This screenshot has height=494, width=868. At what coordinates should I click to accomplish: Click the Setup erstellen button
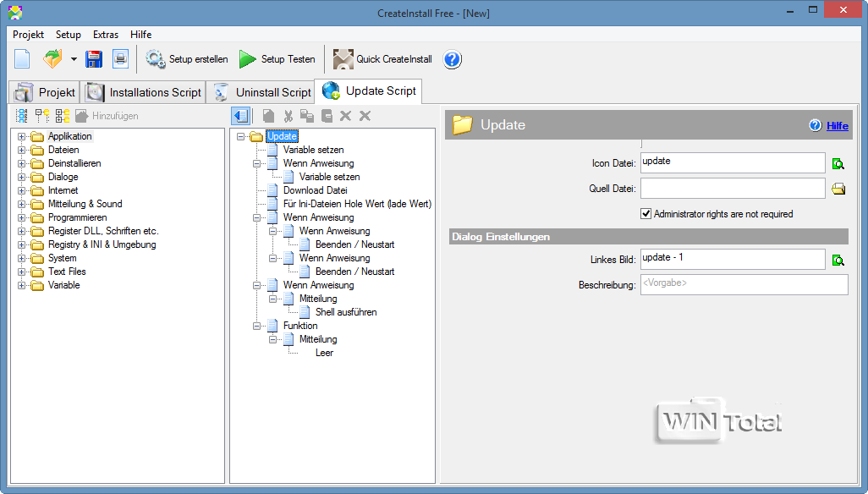(x=187, y=59)
